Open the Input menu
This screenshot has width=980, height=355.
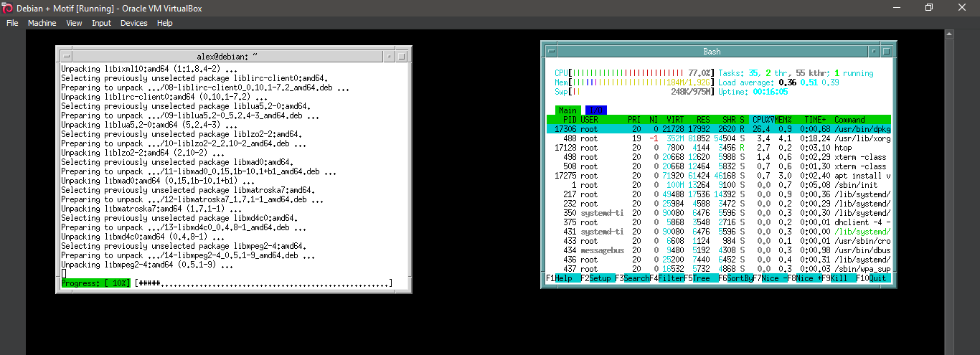click(101, 23)
